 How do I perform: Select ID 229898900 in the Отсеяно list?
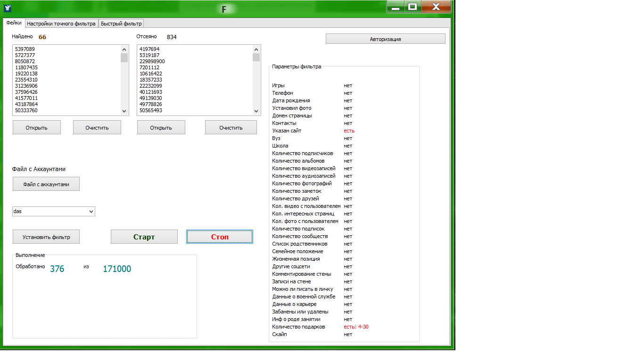(x=152, y=61)
